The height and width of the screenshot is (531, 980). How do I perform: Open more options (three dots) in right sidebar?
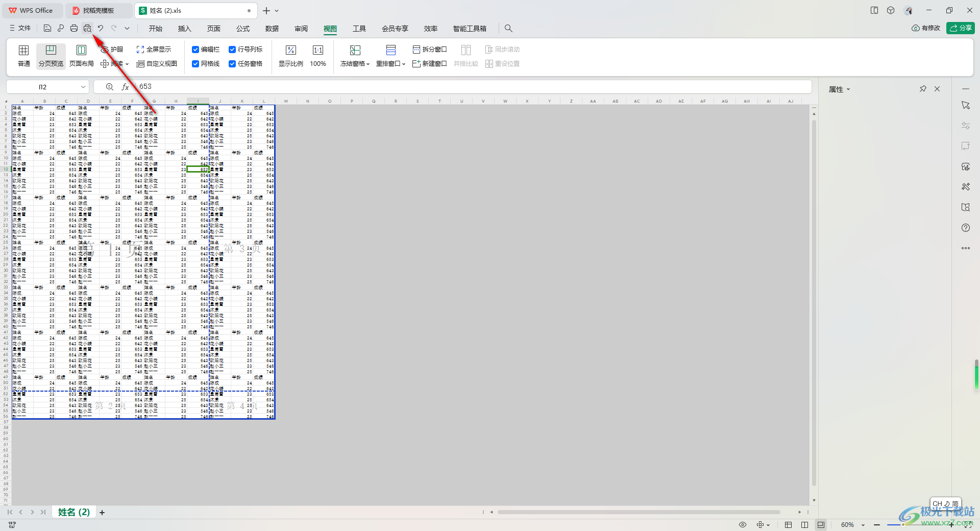pos(966,248)
